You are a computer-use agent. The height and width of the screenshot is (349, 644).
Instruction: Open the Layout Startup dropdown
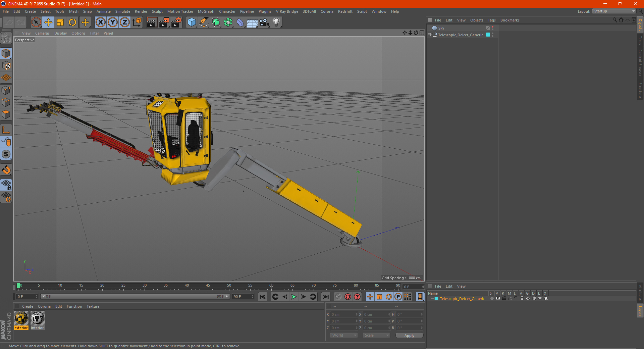tap(614, 11)
